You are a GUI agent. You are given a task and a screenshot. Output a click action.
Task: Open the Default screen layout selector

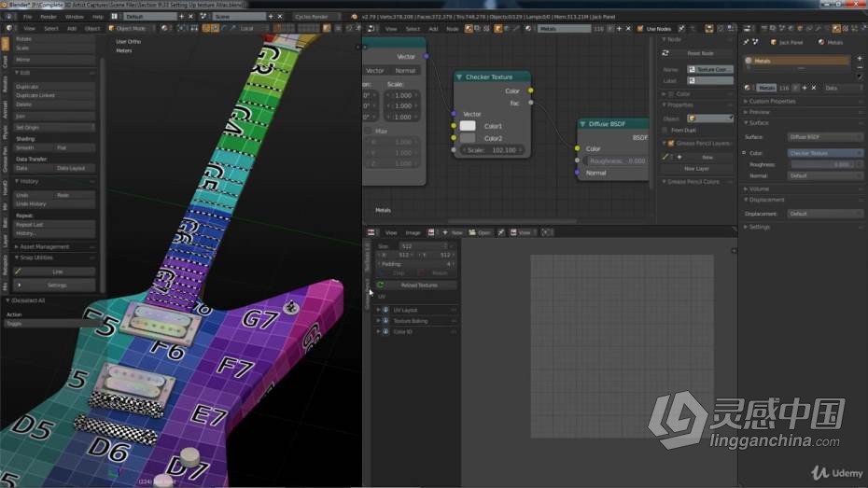148,17
